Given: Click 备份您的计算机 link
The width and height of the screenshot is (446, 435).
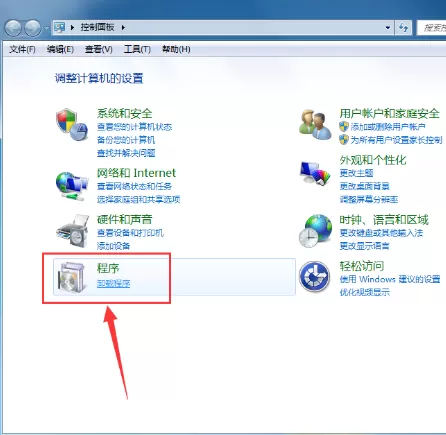Looking at the screenshot, I should (126, 140).
